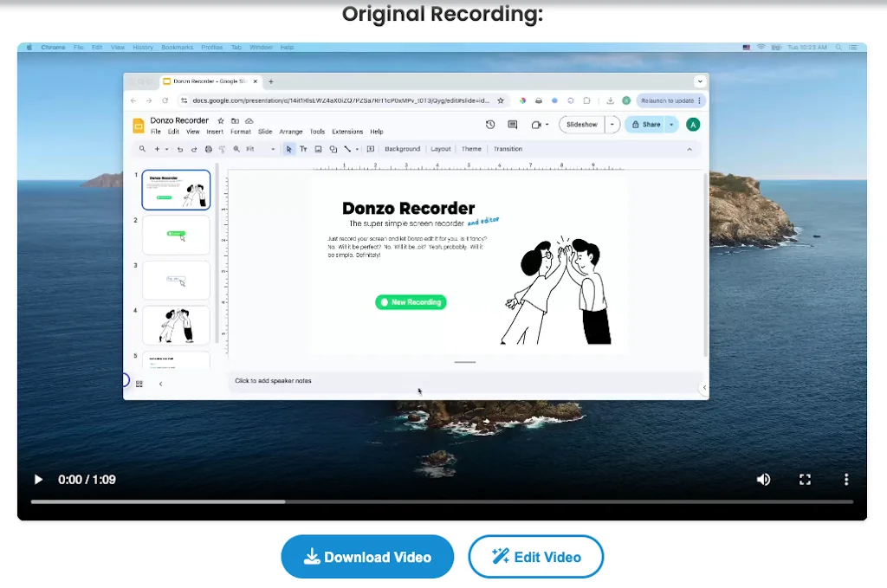Click the Download Video button
Image resolution: width=887 pixels, height=588 pixels.
pyautogui.click(x=367, y=556)
